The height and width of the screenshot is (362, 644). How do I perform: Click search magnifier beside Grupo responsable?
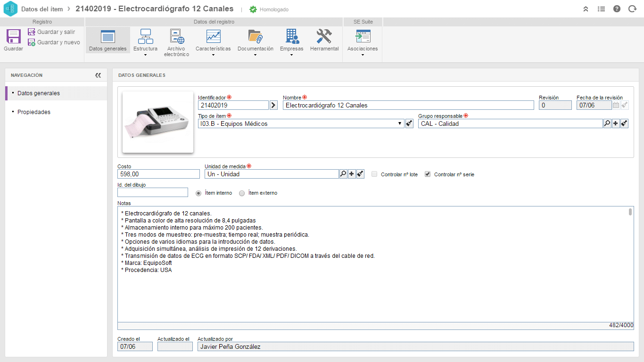(607, 123)
